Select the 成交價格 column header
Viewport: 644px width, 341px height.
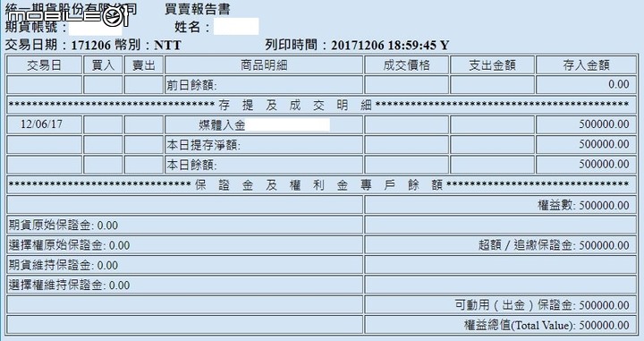(x=407, y=65)
